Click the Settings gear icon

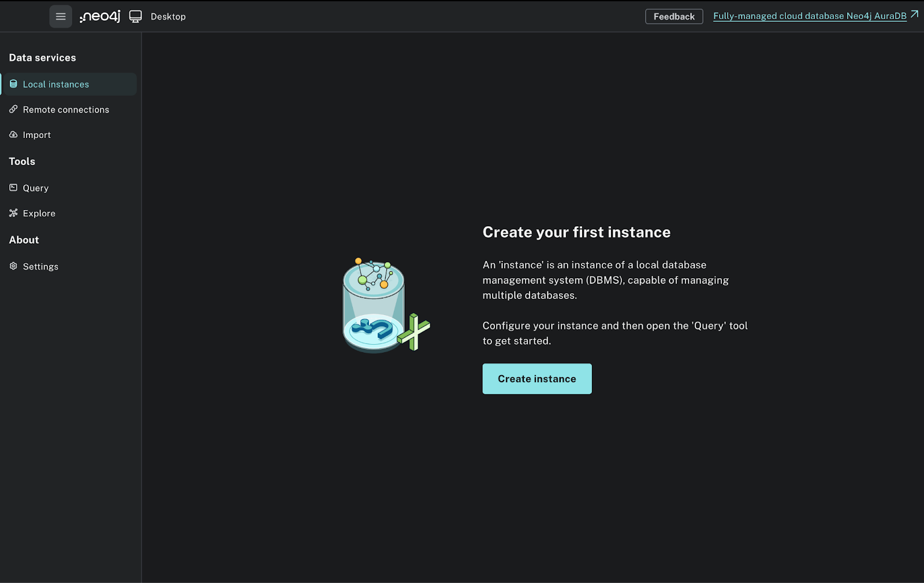[13, 266]
